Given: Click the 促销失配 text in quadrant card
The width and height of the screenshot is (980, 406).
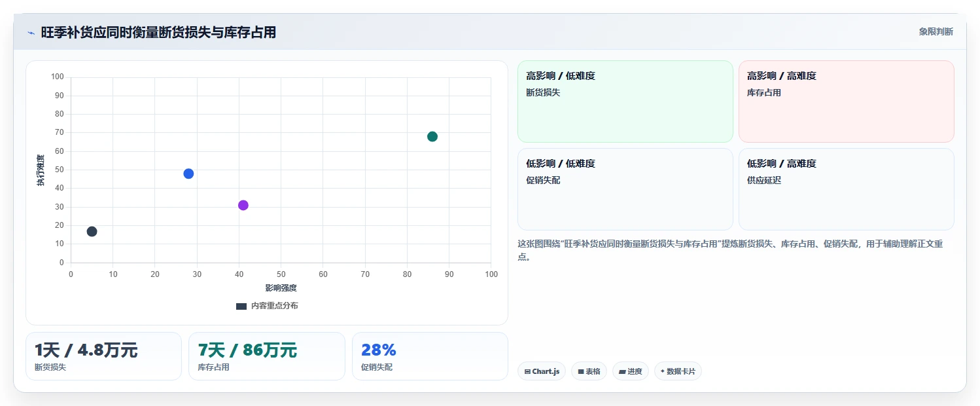Looking at the screenshot, I should tap(543, 180).
